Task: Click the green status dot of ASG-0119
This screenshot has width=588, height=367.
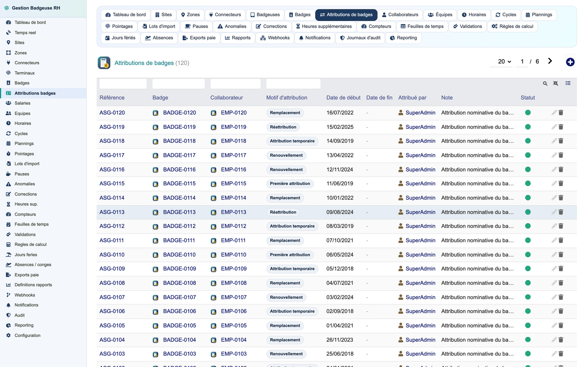Action: click(x=528, y=127)
